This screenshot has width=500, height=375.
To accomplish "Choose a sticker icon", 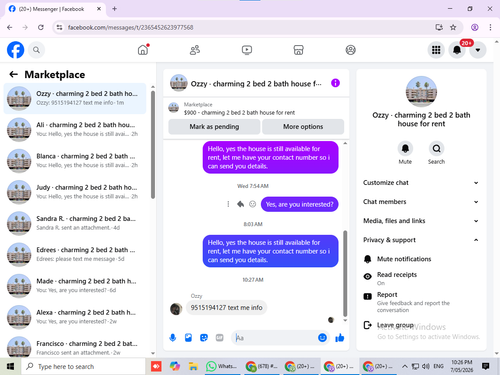I will point(204,338).
